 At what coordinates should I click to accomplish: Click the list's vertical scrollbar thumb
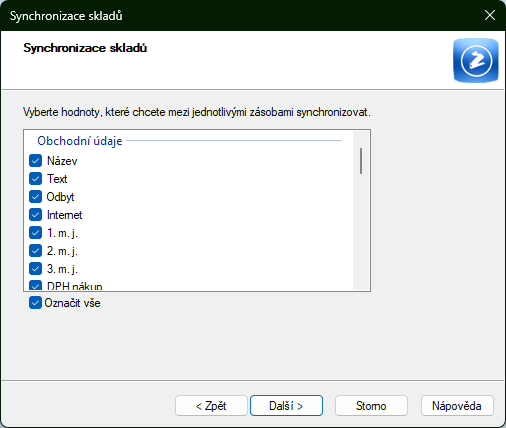[x=361, y=161]
